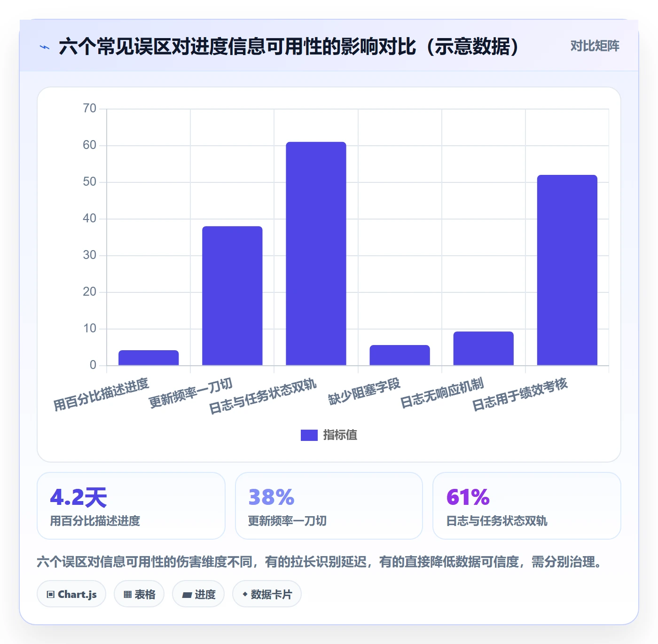Open the 数据卡片 tag chip

click(267, 594)
